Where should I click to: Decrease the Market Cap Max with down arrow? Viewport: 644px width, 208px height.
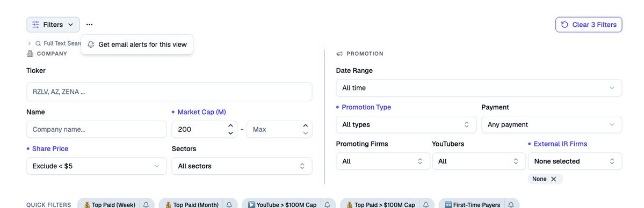305,133
